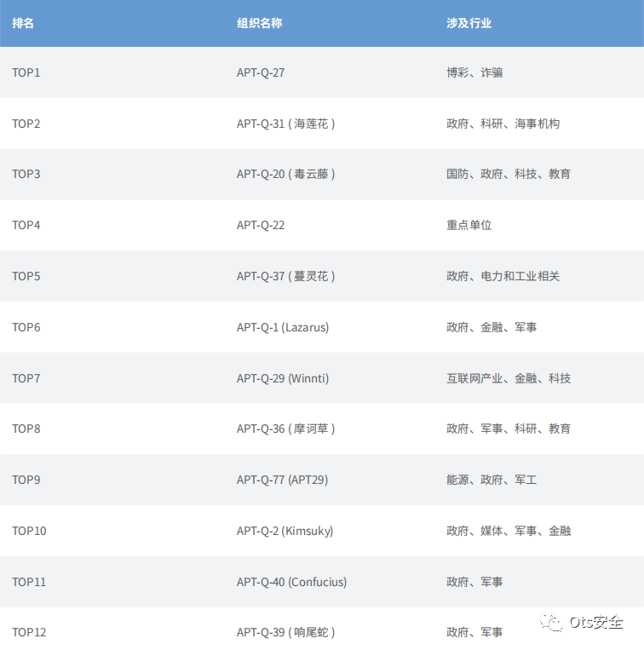644x650 pixels.
Task: Click 国防、政府、科技、教育 cell
Action: (x=509, y=174)
